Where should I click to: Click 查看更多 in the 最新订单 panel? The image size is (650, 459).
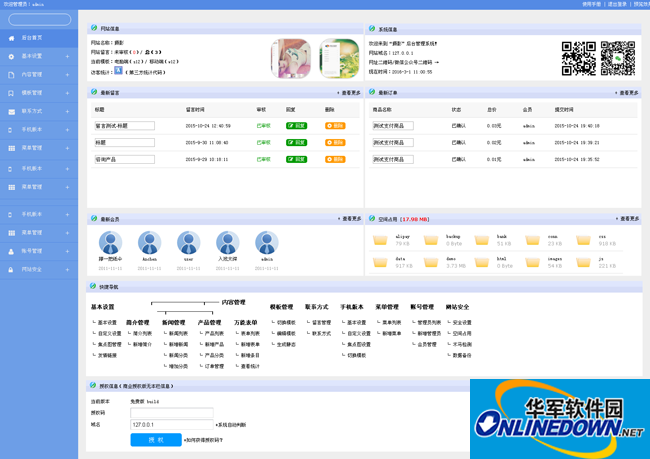[x=627, y=93]
